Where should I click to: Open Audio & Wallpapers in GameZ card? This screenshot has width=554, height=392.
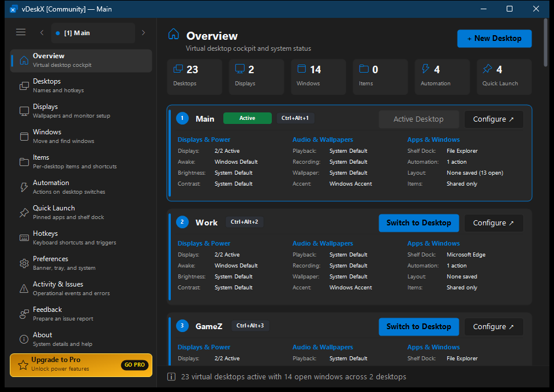point(323,347)
